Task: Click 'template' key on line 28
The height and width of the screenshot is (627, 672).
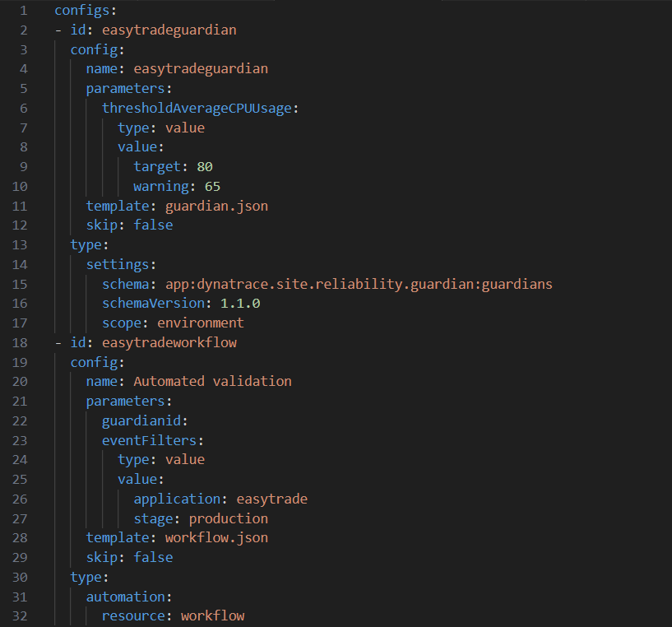Action: [118, 538]
